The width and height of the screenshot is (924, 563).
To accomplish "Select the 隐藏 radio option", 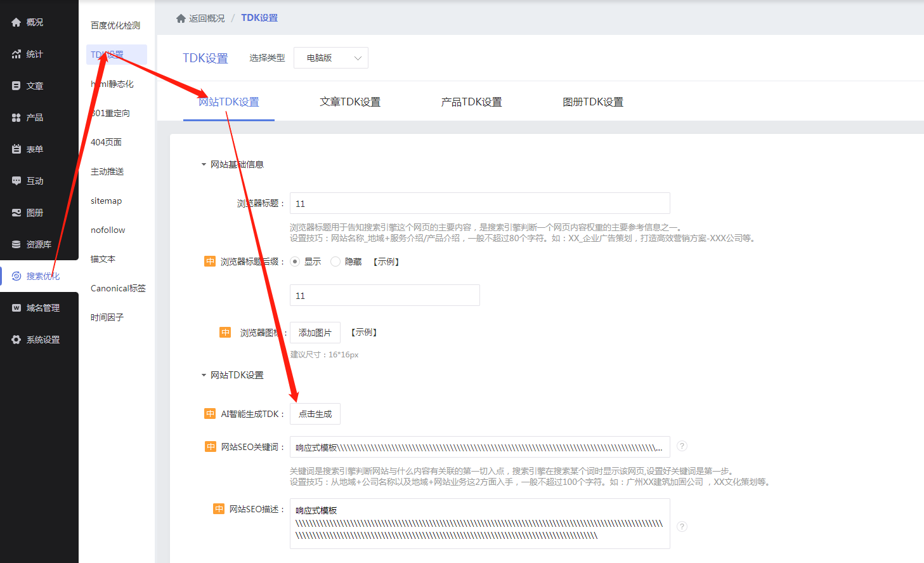I will [x=335, y=262].
